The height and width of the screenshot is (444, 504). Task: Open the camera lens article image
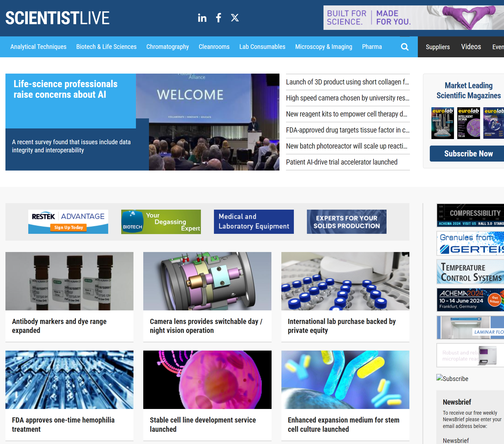coord(207,281)
